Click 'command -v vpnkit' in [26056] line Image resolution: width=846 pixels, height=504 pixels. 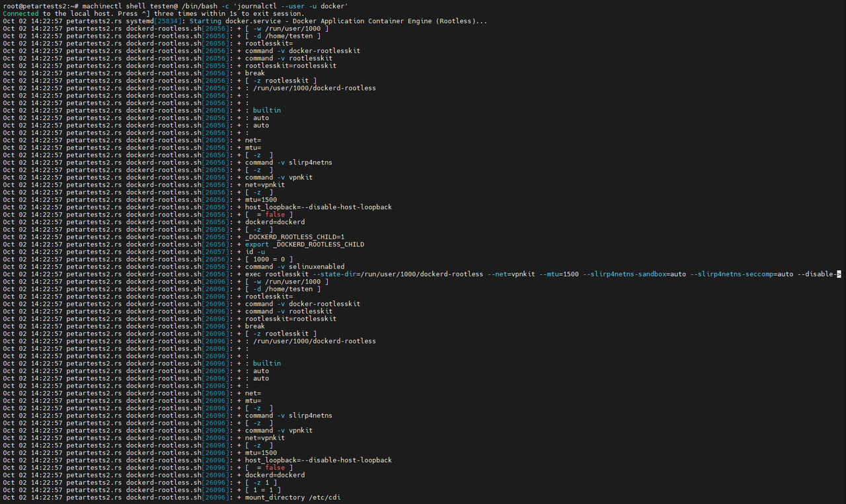tap(279, 178)
